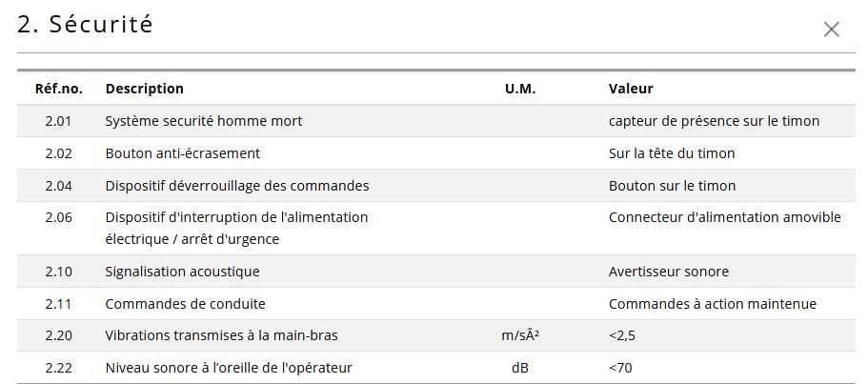Click the dB unit cell

(520, 368)
